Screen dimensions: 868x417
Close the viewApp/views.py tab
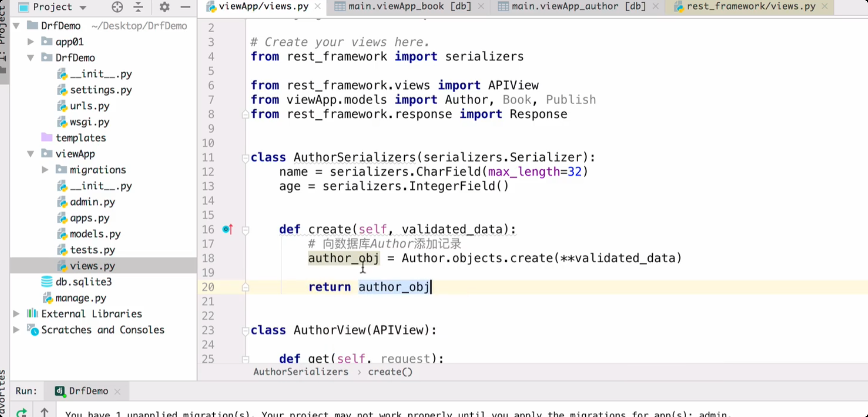pos(318,7)
